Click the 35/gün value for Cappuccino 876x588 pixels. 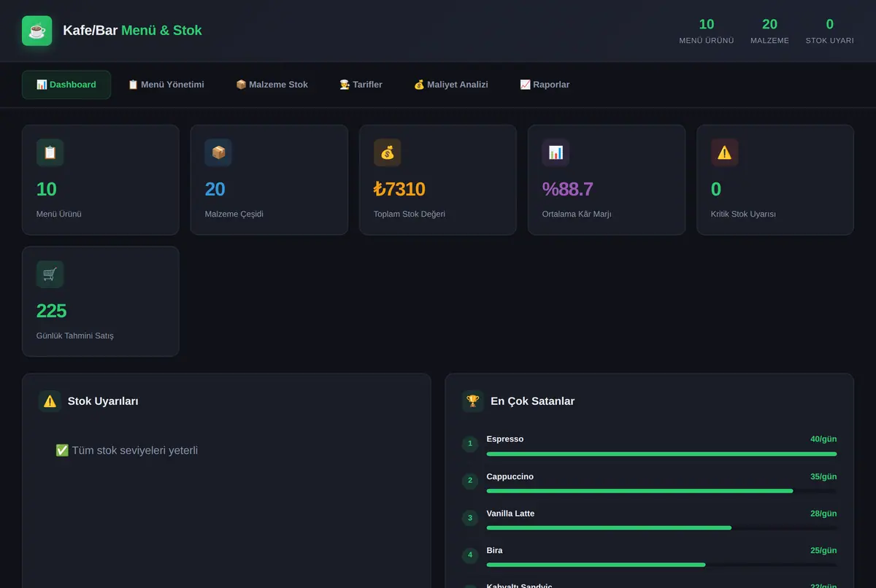[x=823, y=476]
